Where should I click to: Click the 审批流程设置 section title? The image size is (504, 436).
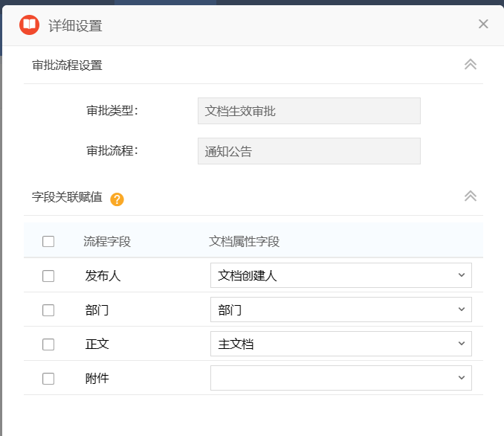click(x=67, y=65)
